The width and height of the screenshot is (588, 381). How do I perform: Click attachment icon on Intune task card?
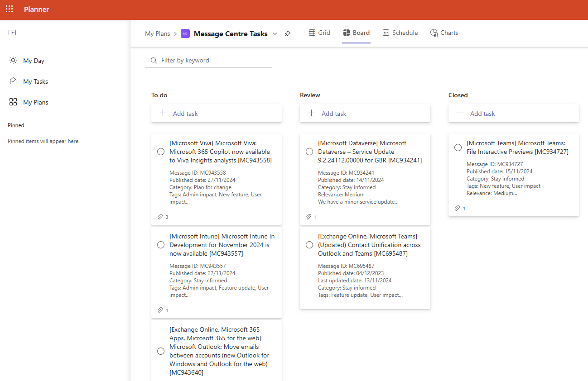(x=160, y=310)
